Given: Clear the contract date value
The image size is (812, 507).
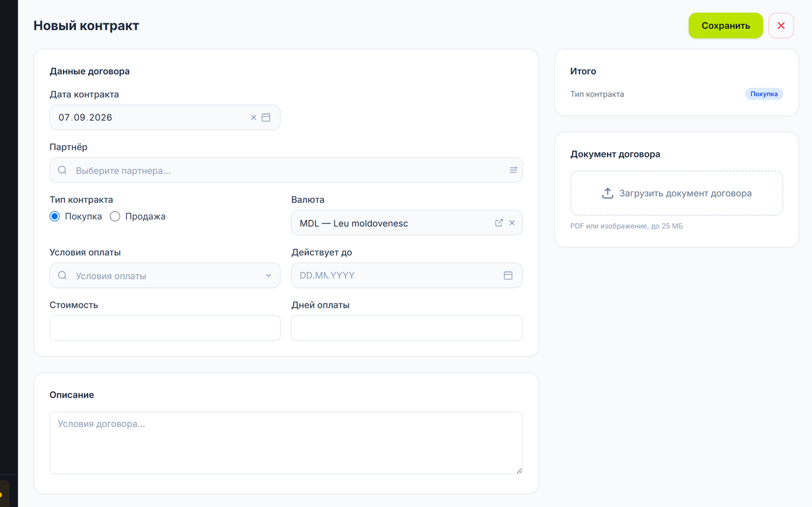Looking at the screenshot, I should (253, 117).
